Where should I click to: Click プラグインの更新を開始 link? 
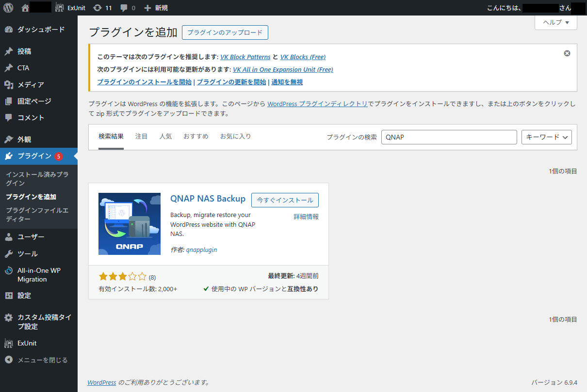(231, 82)
